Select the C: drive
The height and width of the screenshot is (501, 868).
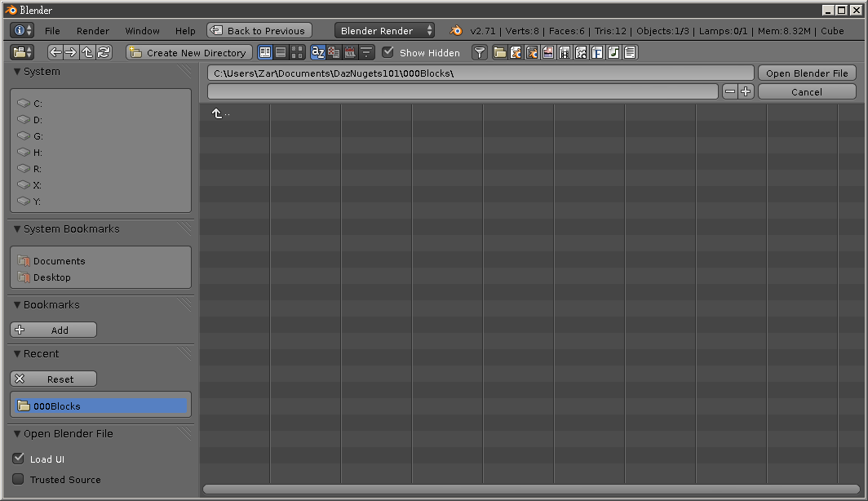(101, 104)
